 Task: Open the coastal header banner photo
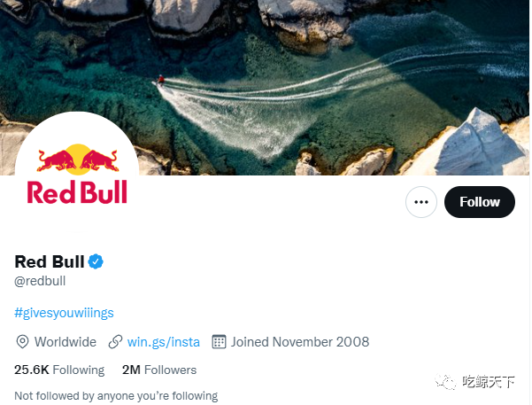(x=265, y=88)
